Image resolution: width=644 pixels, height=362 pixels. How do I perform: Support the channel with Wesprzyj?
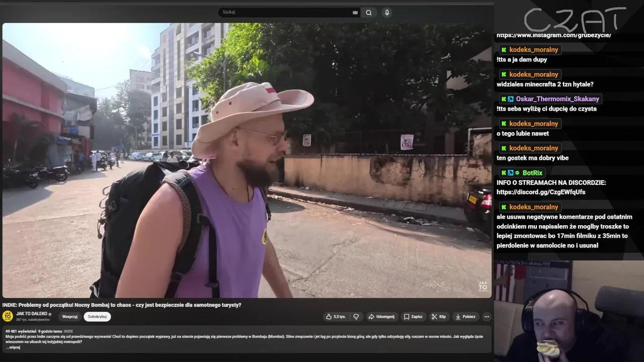70,317
